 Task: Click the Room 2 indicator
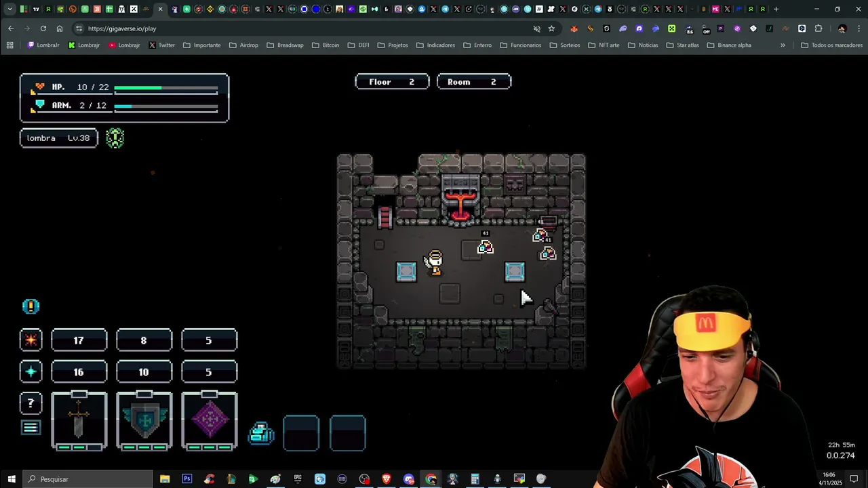pos(474,82)
